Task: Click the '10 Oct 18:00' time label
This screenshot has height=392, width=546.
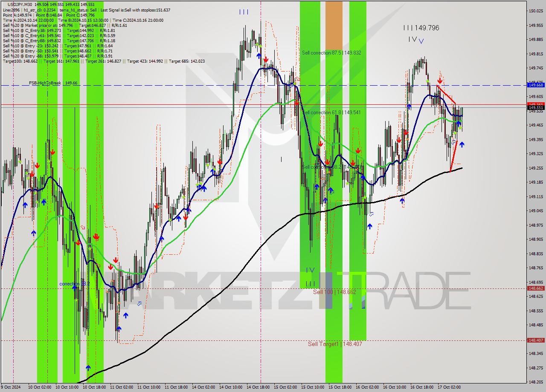Action: point(94,387)
